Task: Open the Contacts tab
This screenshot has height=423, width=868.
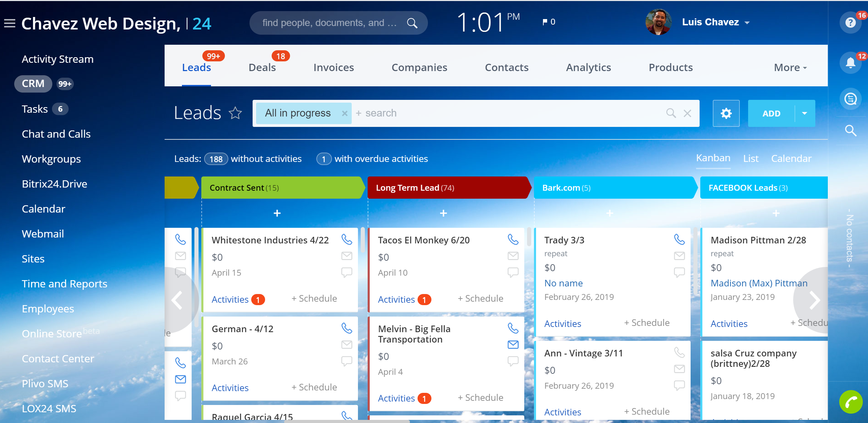Action: [507, 67]
